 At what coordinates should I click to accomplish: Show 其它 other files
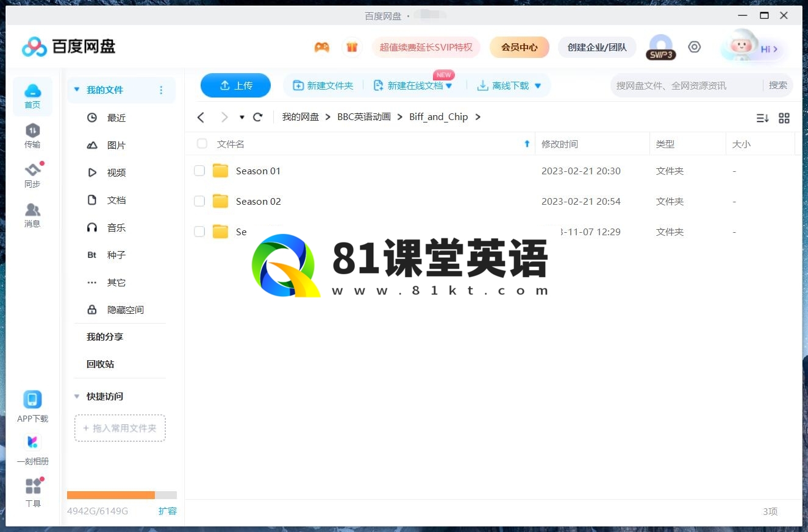click(116, 282)
